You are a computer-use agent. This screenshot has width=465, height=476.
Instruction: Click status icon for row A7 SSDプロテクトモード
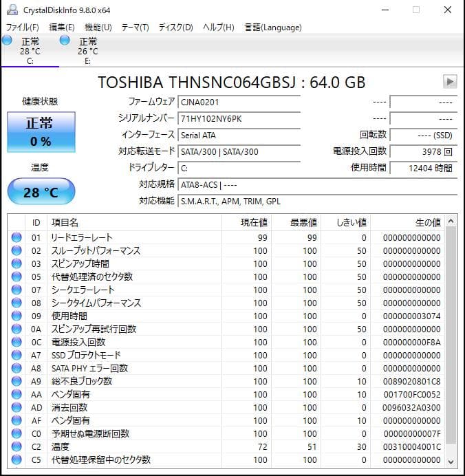coord(17,355)
